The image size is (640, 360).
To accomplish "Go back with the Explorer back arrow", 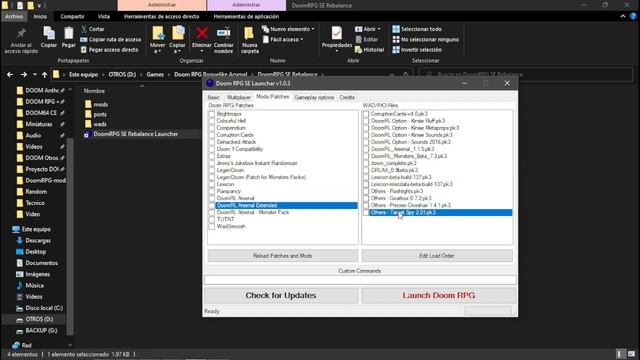I will [x=10, y=75].
